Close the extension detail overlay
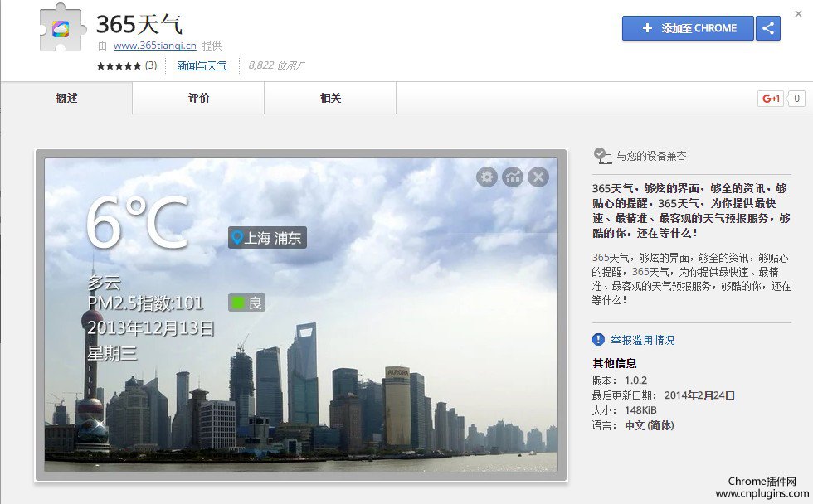 [x=798, y=14]
